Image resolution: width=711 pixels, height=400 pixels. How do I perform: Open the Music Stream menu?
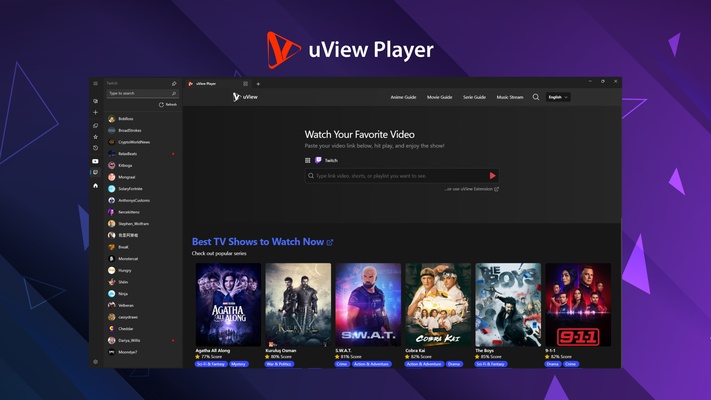(510, 97)
